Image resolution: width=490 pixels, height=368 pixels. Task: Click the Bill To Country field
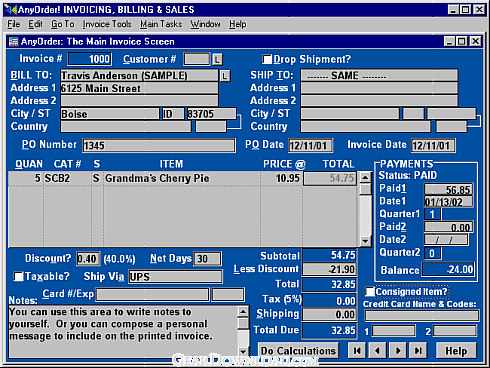tap(126, 127)
